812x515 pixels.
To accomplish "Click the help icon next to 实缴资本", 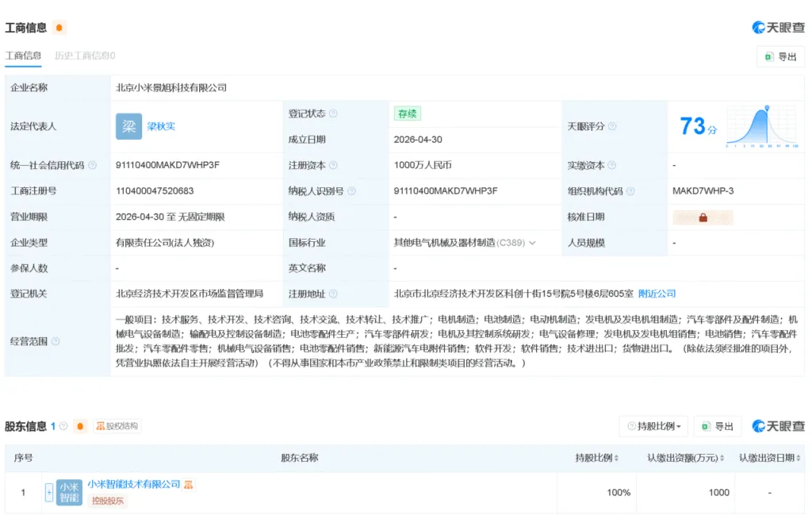I will pos(611,165).
